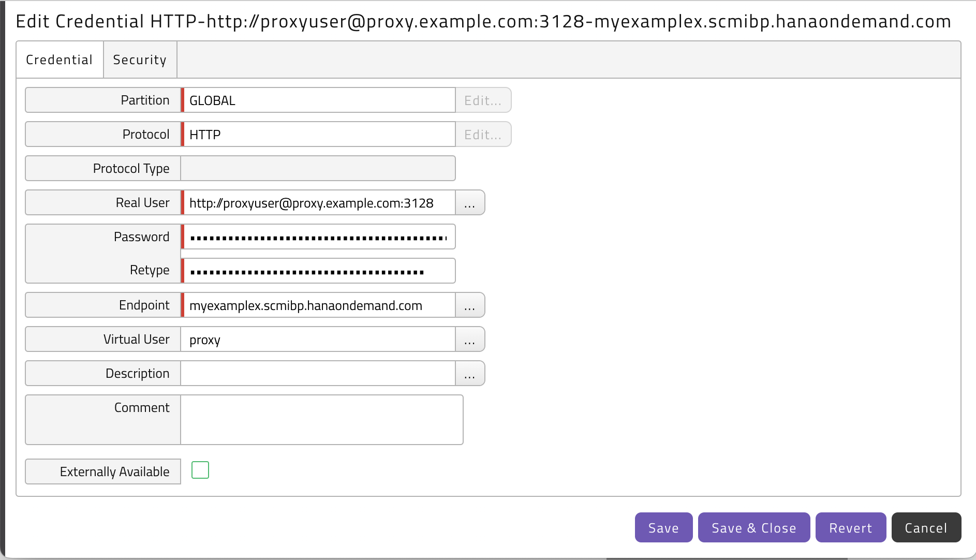Click into the Endpoint input field

[x=318, y=305]
